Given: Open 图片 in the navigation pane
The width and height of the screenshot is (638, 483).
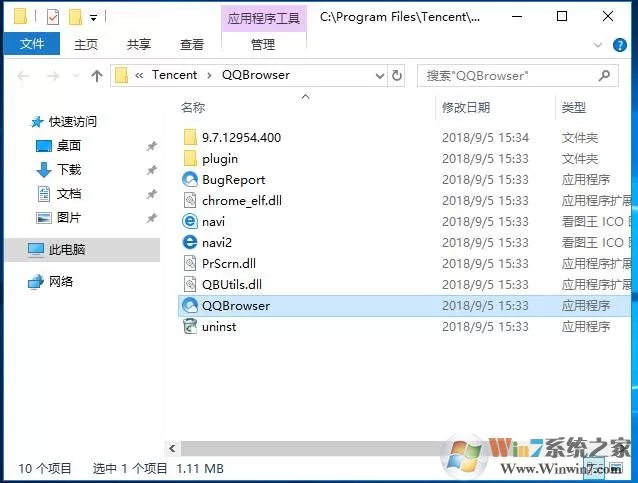Looking at the screenshot, I should (x=59, y=218).
